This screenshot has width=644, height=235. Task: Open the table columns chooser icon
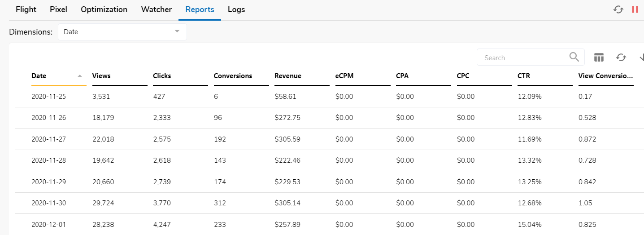[599, 58]
